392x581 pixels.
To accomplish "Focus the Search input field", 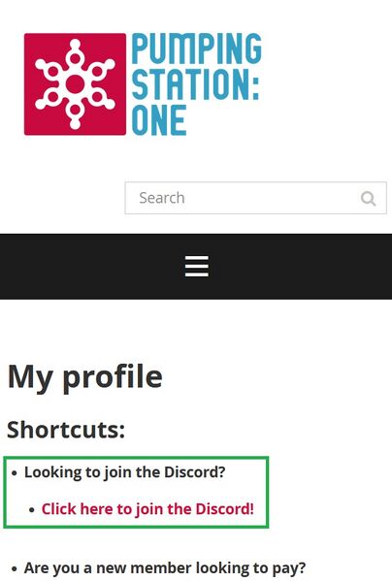I will [x=255, y=198].
